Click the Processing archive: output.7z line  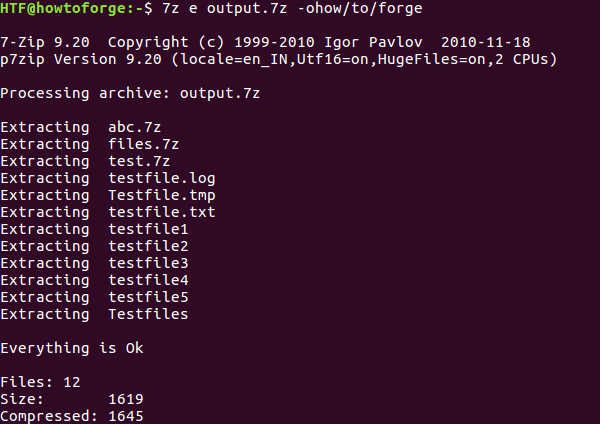130,93
